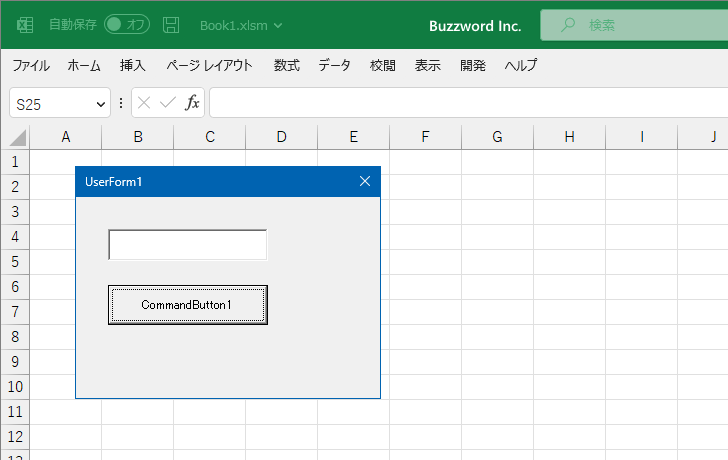The height and width of the screenshot is (460, 728).
Task: Select column C header
Action: [209, 137]
